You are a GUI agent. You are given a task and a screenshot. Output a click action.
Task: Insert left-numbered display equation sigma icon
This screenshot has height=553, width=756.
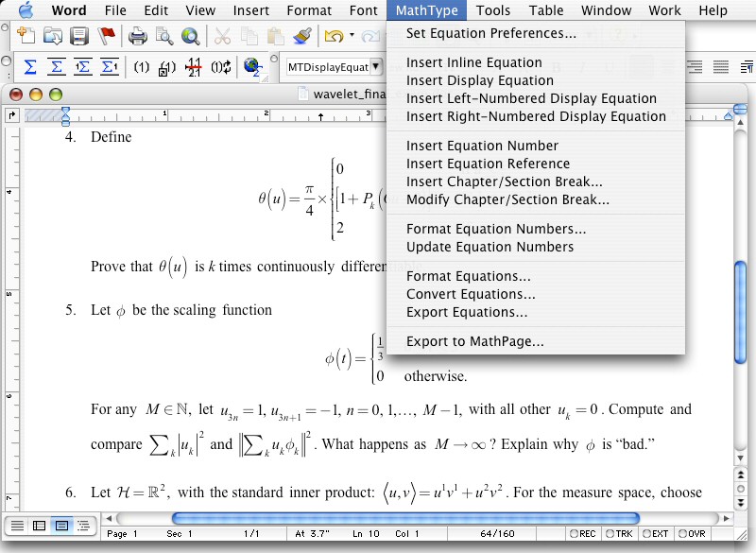83,67
